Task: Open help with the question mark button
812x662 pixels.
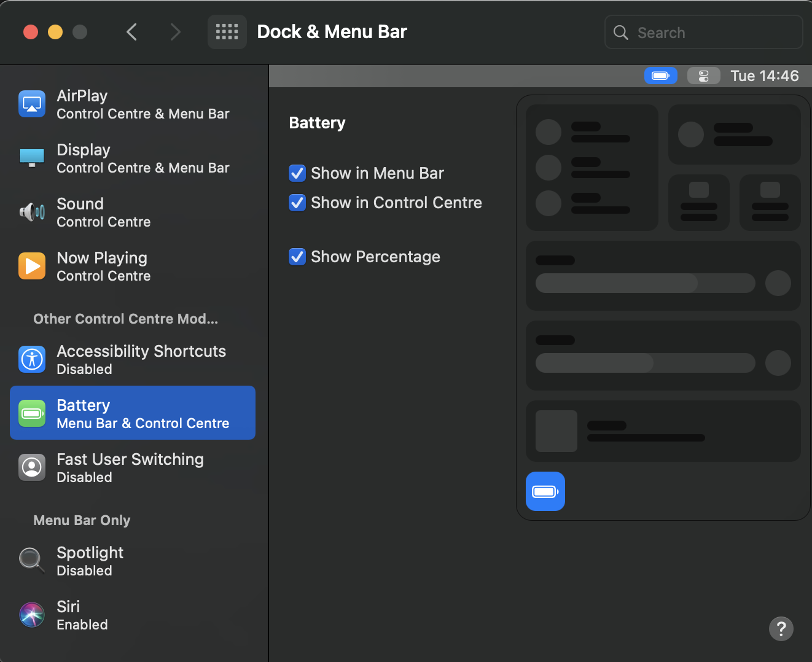Action: click(x=781, y=629)
